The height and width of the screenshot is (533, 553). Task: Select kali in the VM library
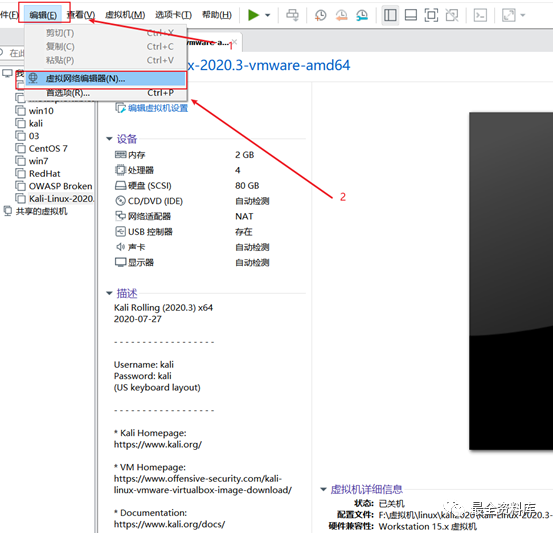(x=29, y=123)
